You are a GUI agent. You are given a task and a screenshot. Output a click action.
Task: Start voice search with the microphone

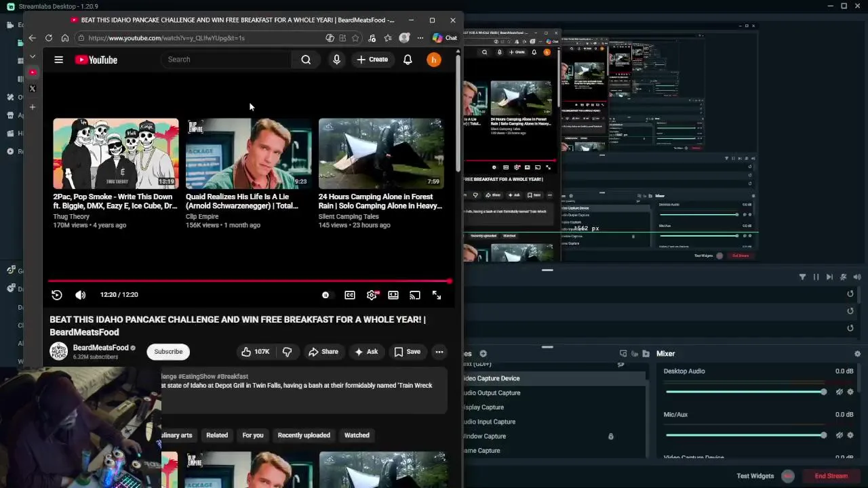(336, 60)
